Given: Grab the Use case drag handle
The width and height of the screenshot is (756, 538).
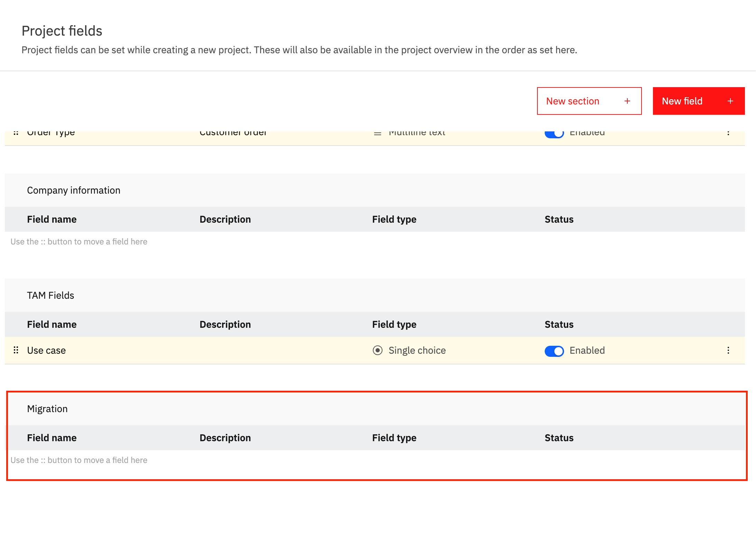Looking at the screenshot, I should click(x=16, y=350).
